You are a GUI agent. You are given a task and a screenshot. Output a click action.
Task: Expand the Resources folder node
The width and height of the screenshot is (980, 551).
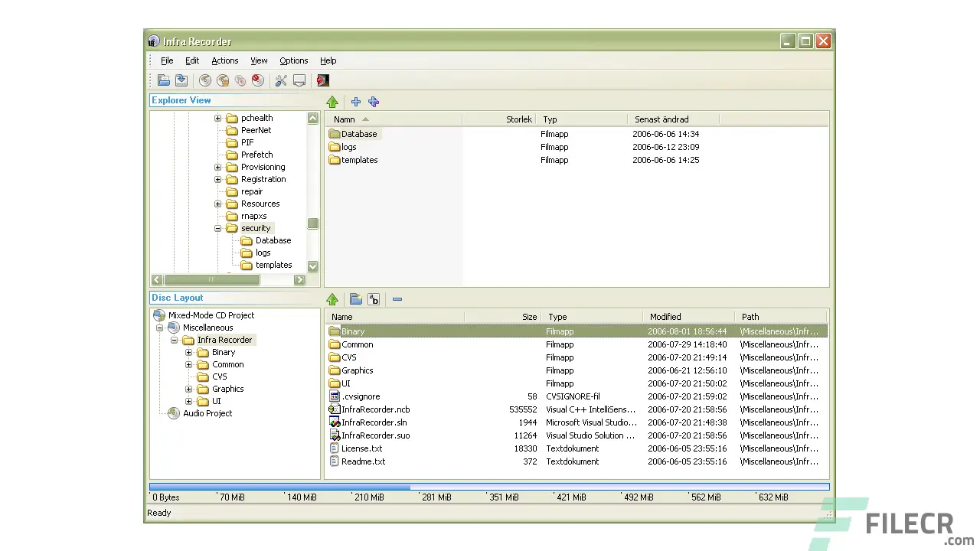217,204
